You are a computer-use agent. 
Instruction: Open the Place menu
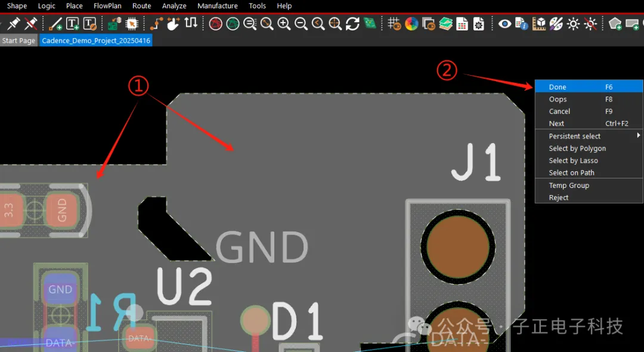pos(75,6)
